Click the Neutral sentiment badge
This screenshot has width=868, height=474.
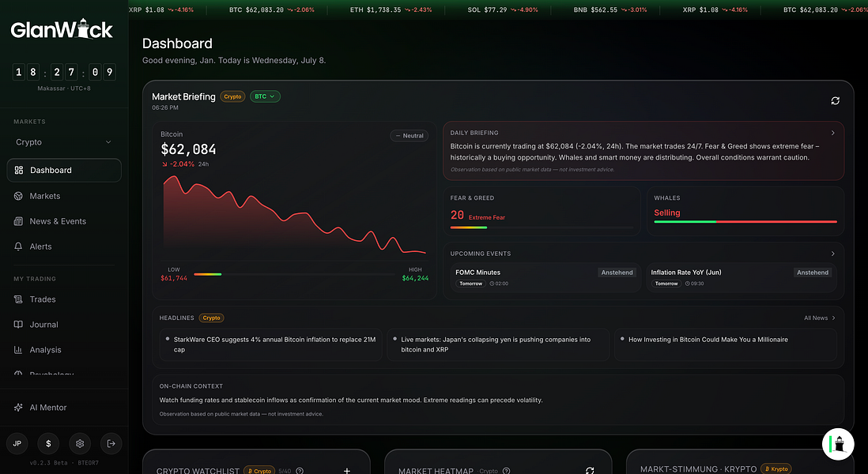tap(409, 136)
